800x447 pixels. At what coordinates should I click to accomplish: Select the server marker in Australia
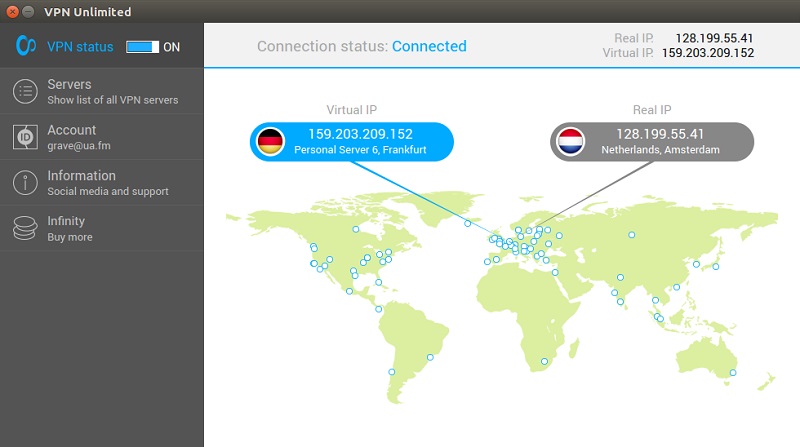[x=733, y=372]
